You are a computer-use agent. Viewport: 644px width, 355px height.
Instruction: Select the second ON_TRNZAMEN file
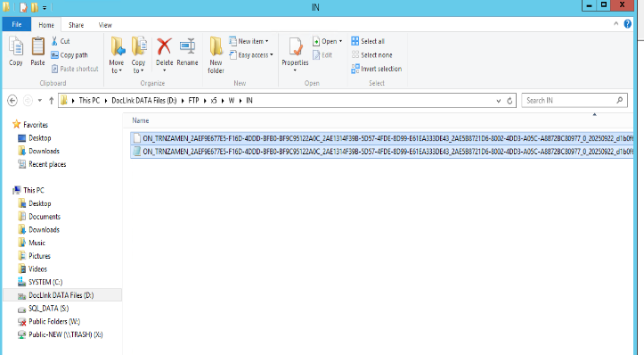point(382,152)
